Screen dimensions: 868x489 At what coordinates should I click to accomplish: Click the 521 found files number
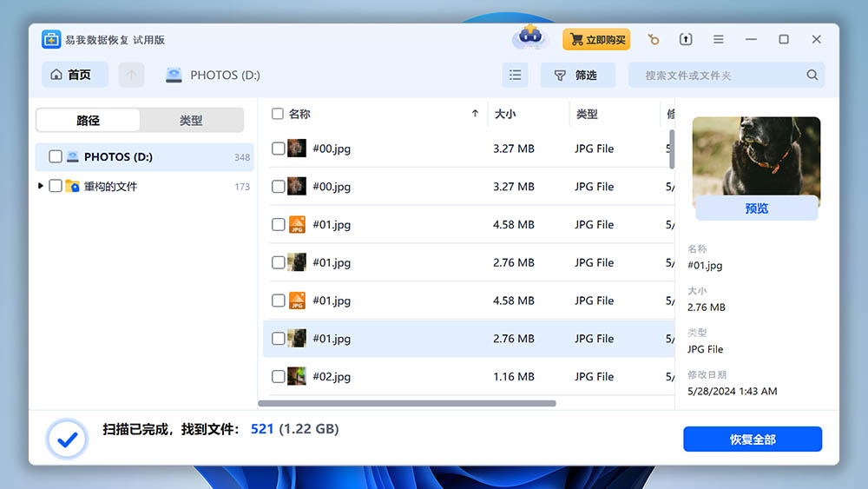262,429
